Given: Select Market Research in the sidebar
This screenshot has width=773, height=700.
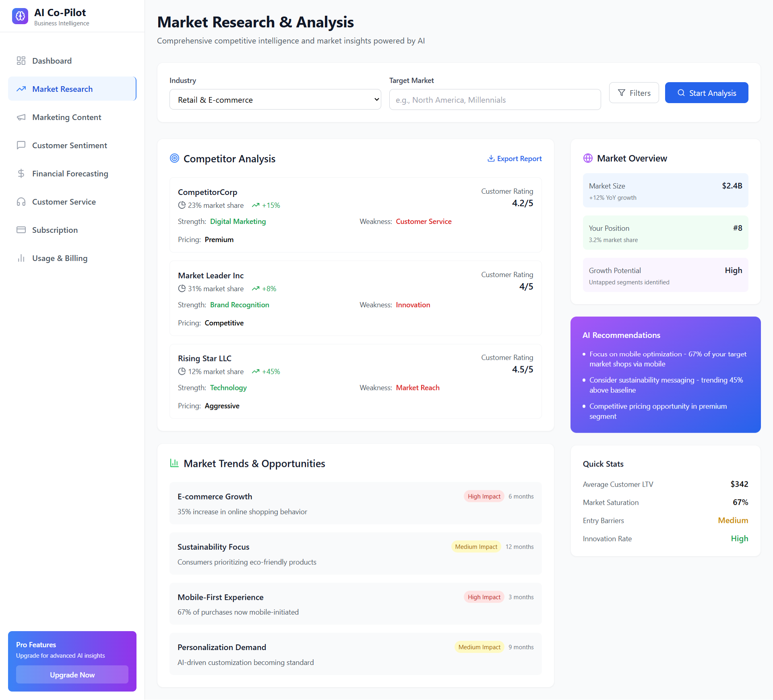Looking at the screenshot, I should click(x=72, y=89).
